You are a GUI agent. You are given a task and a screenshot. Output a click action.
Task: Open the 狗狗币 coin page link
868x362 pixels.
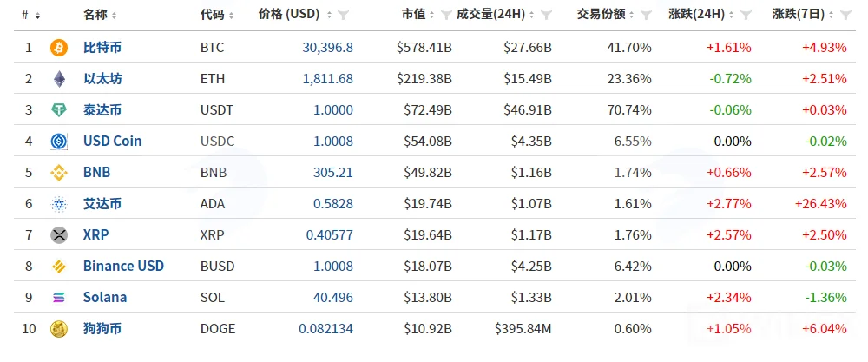point(102,329)
